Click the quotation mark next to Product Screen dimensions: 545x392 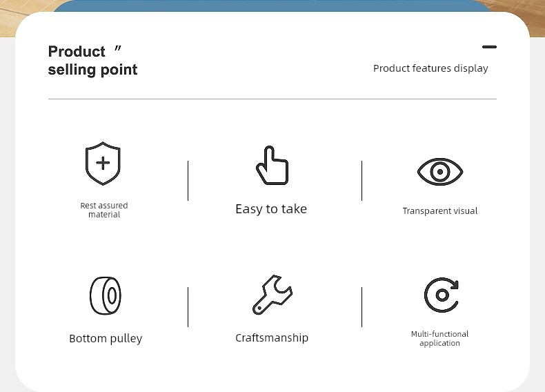(118, 48)
